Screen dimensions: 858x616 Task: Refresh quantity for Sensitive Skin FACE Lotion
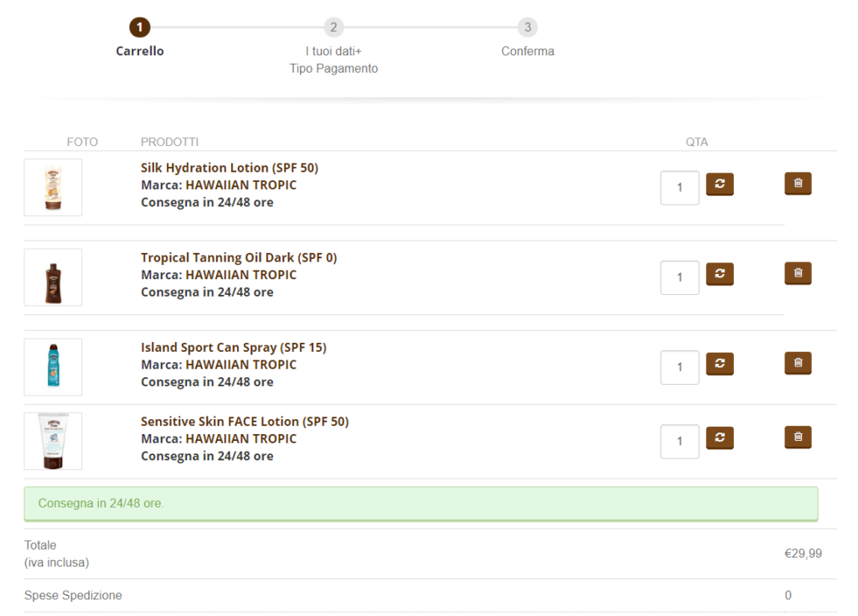[720, 438]
